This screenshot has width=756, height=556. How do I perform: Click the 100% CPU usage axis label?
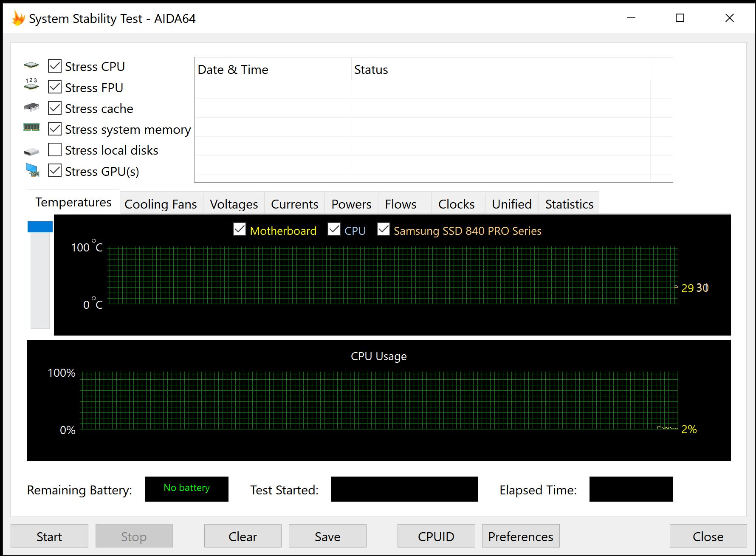point(62,373)
